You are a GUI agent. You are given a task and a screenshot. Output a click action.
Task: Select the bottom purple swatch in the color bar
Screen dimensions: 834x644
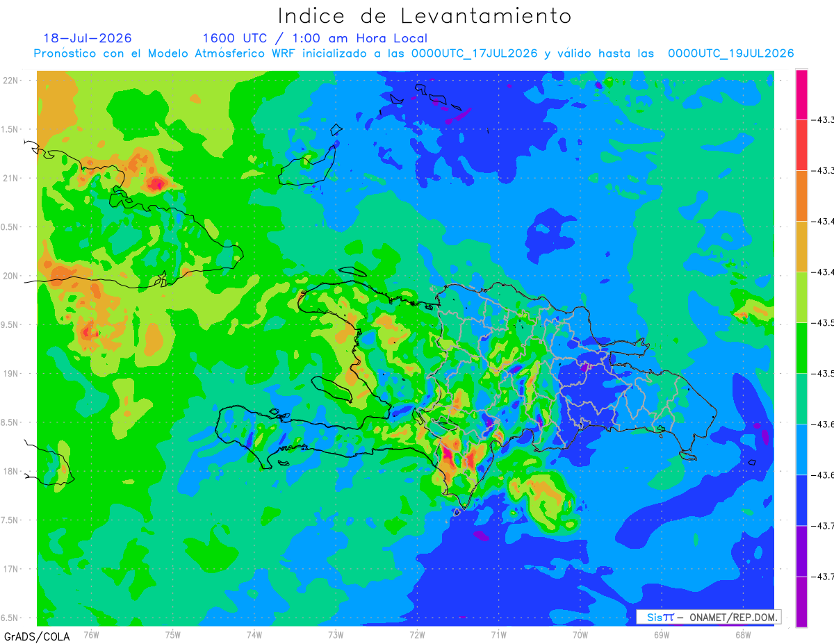pos(801,602)
